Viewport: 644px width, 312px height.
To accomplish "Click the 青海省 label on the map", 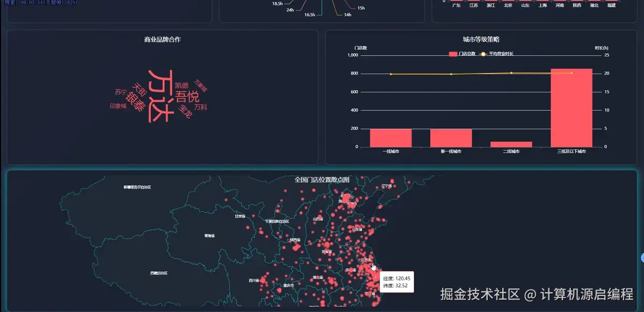I will tap(210, 236).
